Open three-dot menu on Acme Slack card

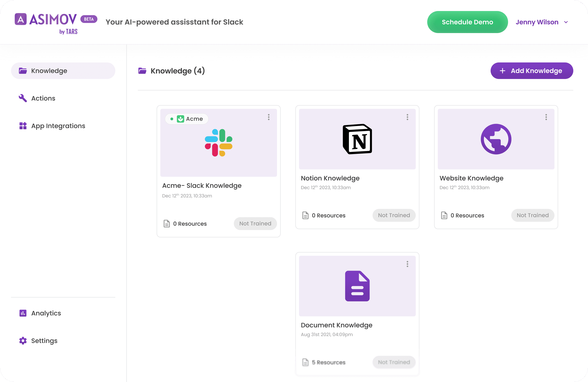coord(269,117)
